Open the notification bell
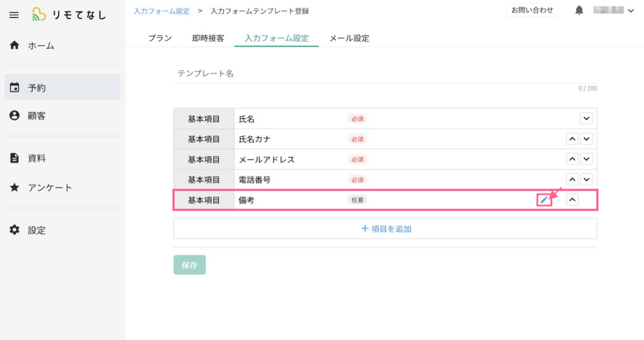644x340 pixels. tap(579, 11)
